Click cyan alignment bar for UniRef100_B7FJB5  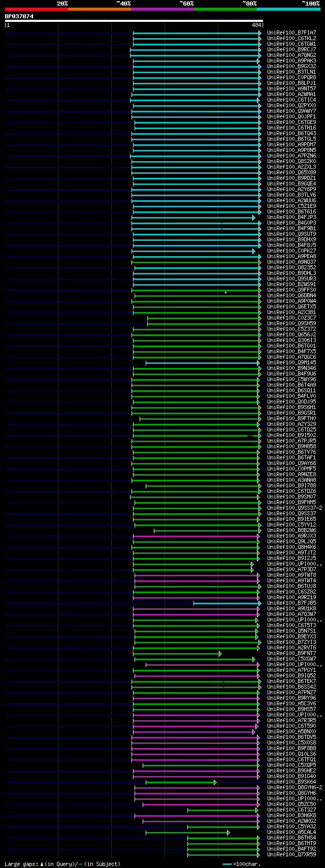coord(227,603)
